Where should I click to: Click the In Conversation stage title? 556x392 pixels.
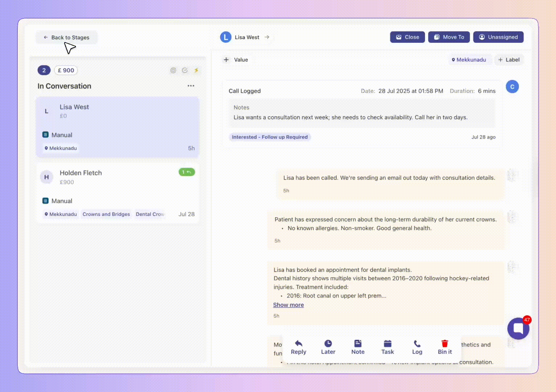click(x=64, y=86)
